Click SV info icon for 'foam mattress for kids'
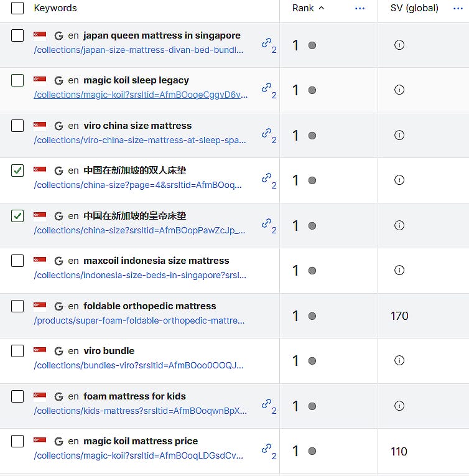This screenshot has height=476, width=469. (x=399, y=406)
